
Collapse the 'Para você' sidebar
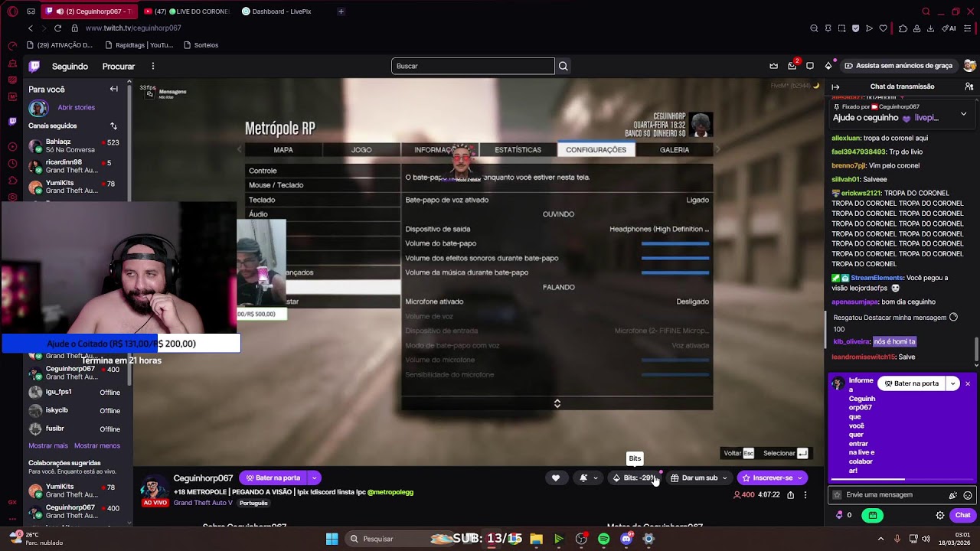(x=113, y=89)
